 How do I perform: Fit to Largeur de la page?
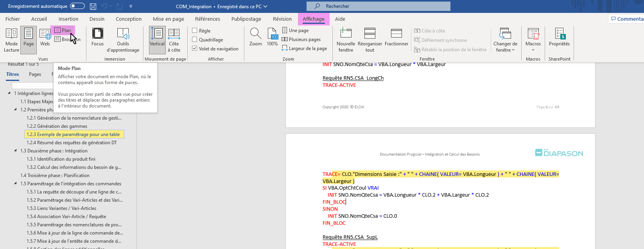pos(305,48)
